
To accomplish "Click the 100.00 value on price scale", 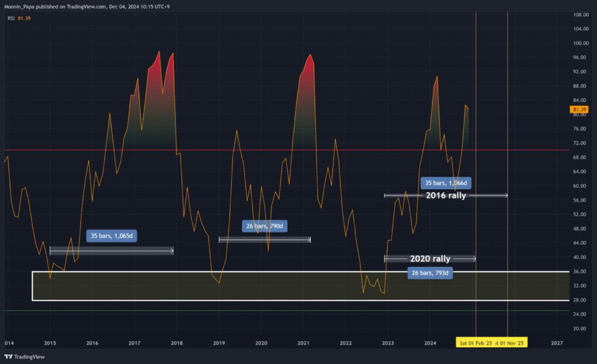I will [x=581, y=43].
